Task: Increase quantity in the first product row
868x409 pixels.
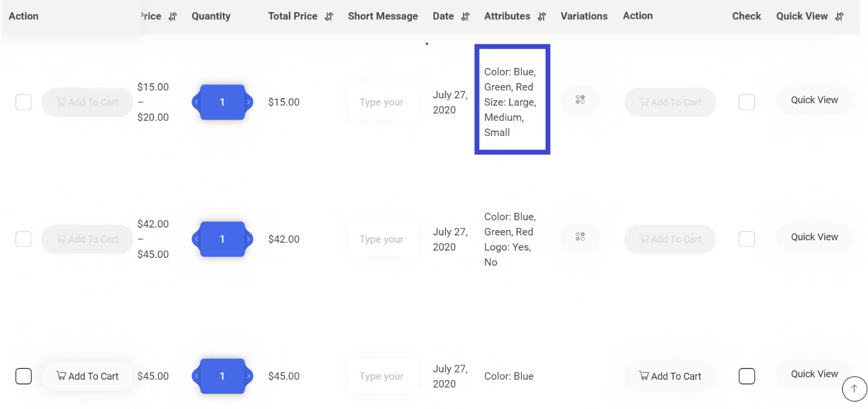Action: tap(249, 103)
